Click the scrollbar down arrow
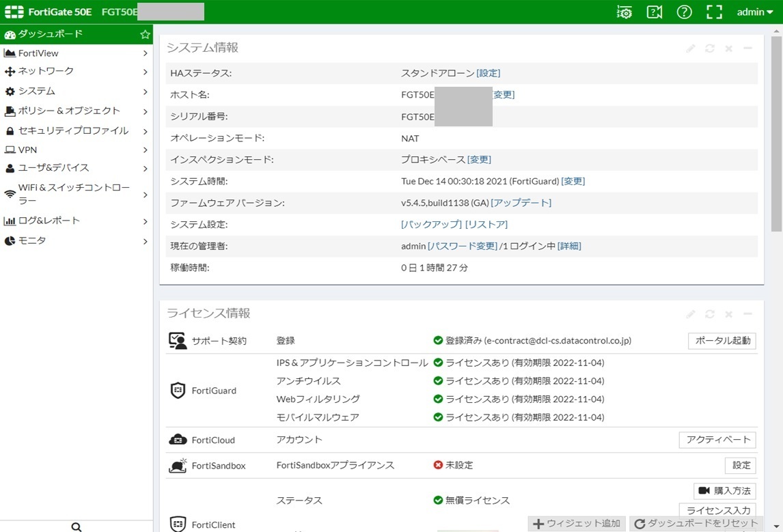 click(776, 527)
